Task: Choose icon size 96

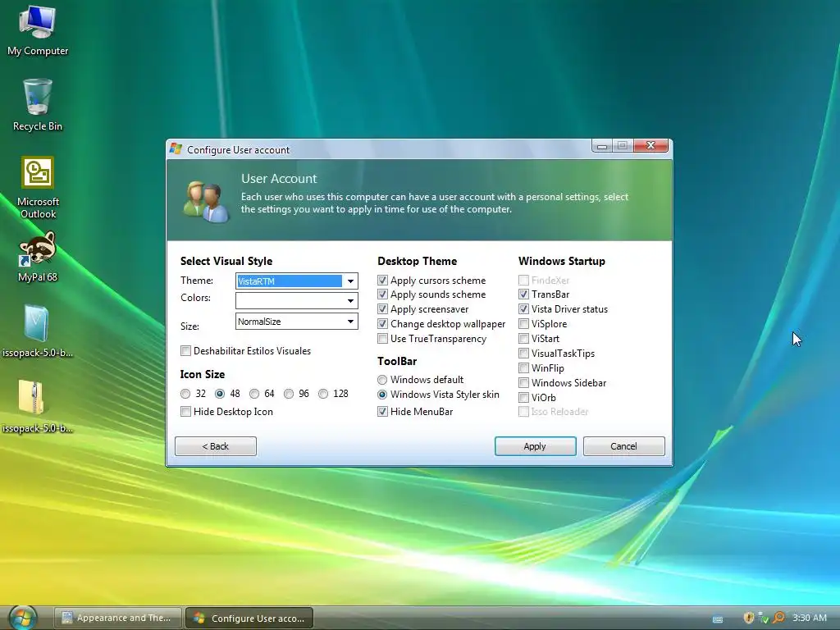Action: click(x=289, y=394)
